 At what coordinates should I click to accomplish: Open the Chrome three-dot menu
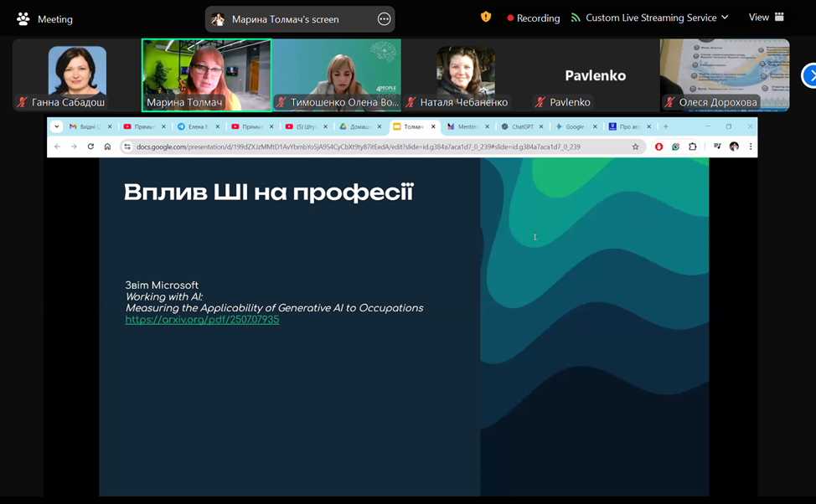[x=750, y=147]
